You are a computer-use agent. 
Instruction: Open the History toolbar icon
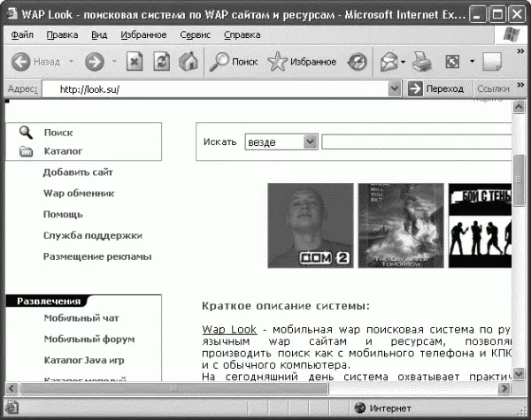point(358,62)
